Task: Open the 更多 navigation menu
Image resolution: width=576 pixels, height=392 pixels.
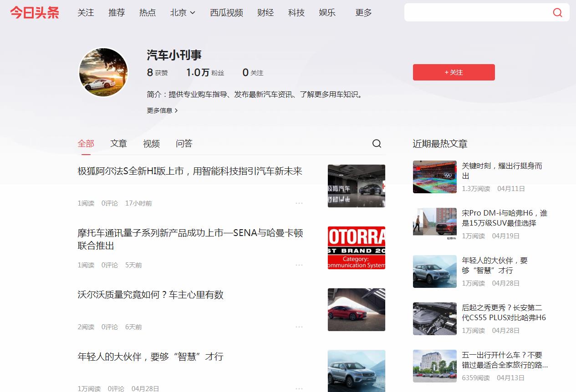Action: (363, 13)
